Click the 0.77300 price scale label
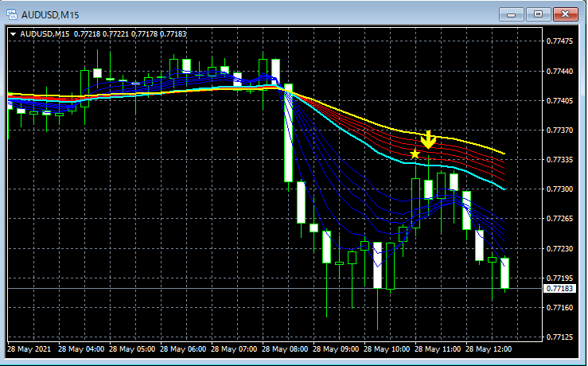This screenshot has height=366, width=588. click(559, 189)
